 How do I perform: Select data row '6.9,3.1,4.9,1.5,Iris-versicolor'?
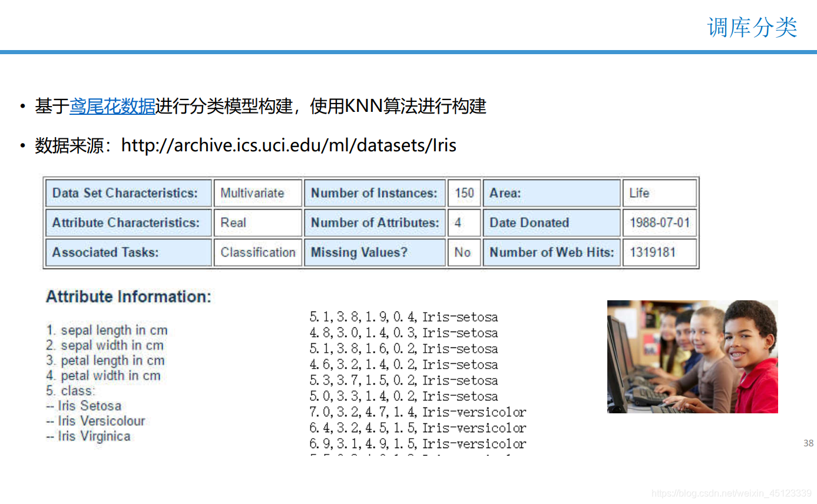(x=418, y=444)
